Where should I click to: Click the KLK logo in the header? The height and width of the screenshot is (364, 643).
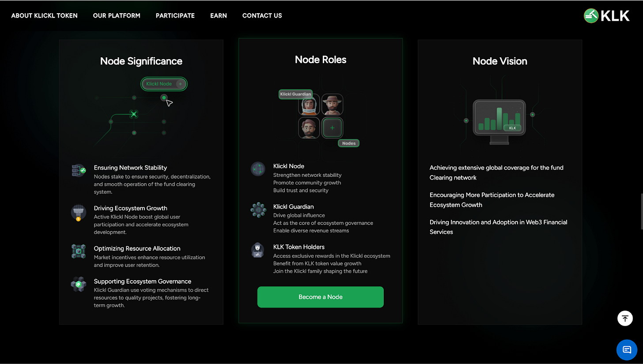(x=606, y=16)
